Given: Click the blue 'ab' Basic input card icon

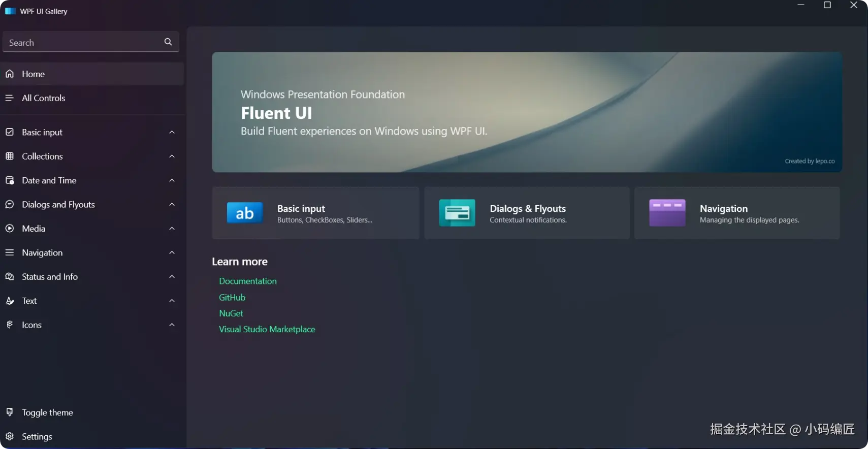Looking at the screenshot, I should tap(245, 213).
